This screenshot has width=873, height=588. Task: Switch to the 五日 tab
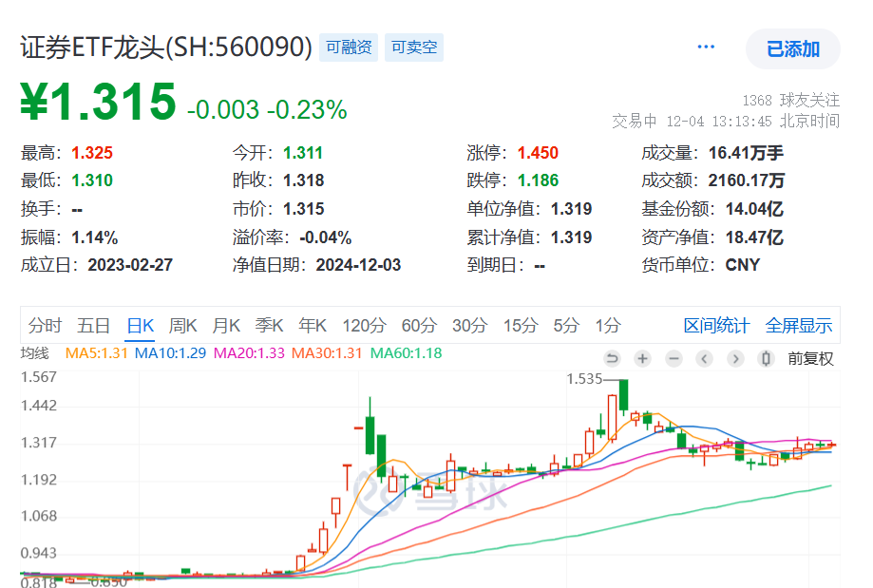[x=93, y=325]
